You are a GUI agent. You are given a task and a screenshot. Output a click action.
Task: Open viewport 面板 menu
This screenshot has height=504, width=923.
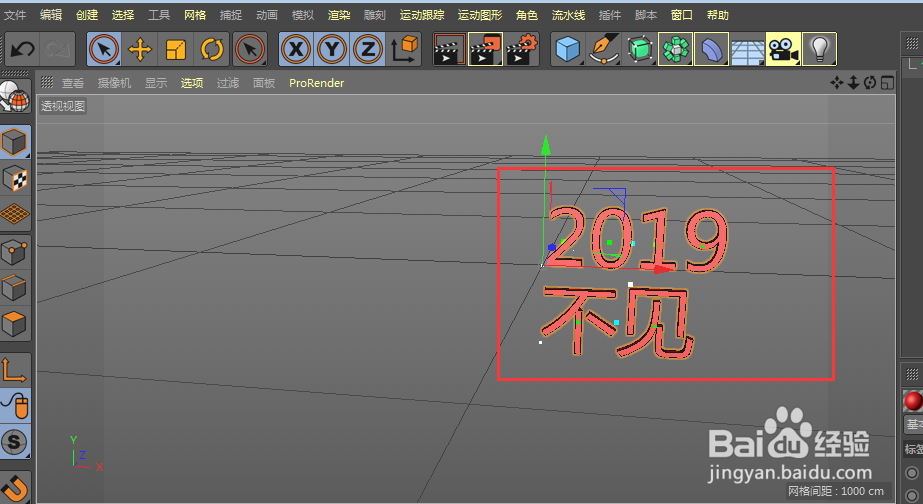(x=264, y=83)
